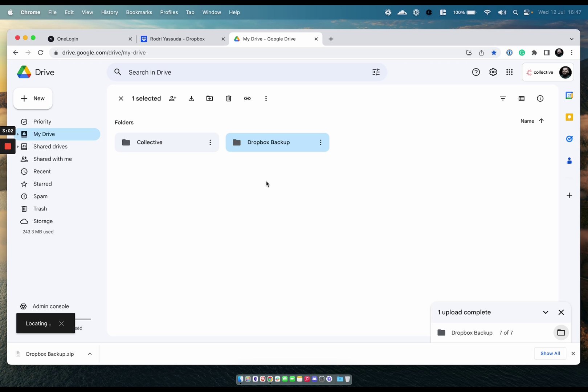Viewport: 588px width, 392px height.
Task: Open Google Tasks side panel
Action: pyautogui.click(x=569, y=139)
